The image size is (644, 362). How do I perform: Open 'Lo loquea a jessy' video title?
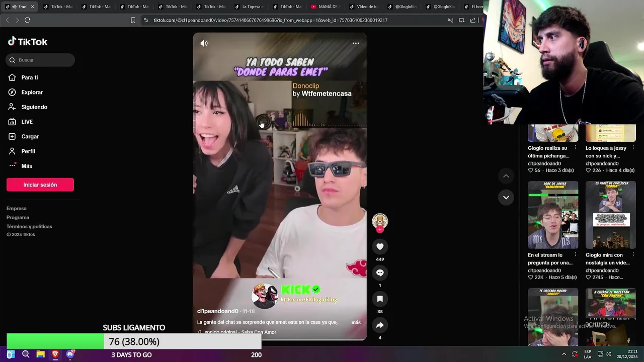click(606, 152)
